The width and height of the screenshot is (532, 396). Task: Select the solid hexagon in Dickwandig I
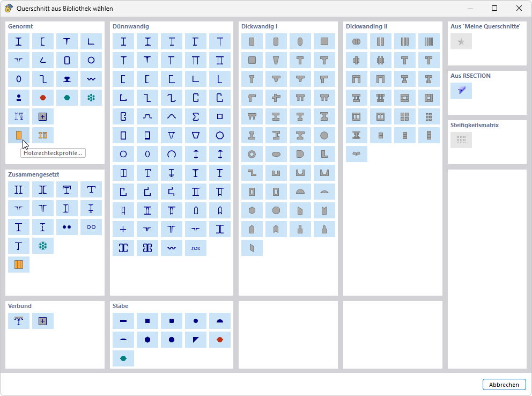252,210
